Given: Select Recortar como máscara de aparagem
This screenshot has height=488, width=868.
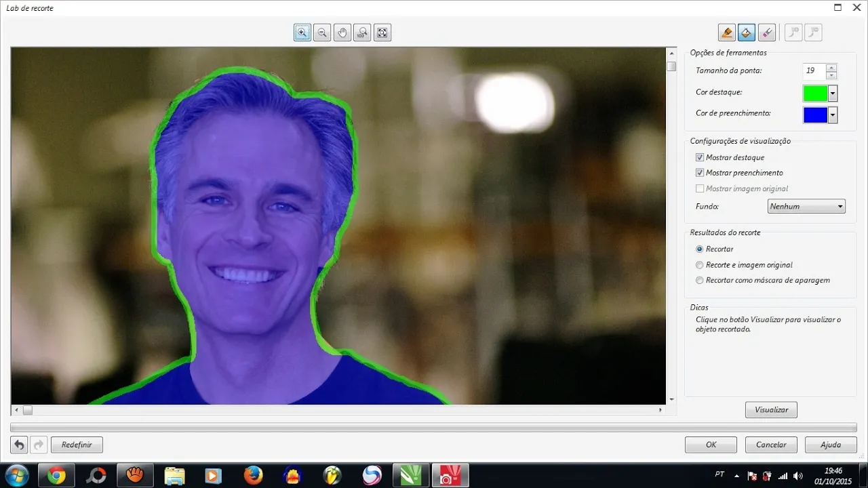Looking at the screenshot, I should (x=700, y=280).
